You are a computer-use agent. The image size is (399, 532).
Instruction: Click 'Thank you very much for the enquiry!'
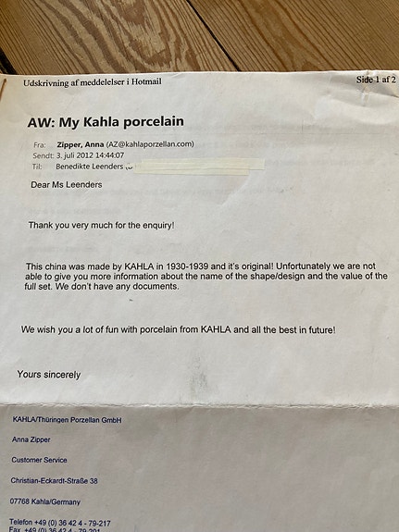(102, 225)
